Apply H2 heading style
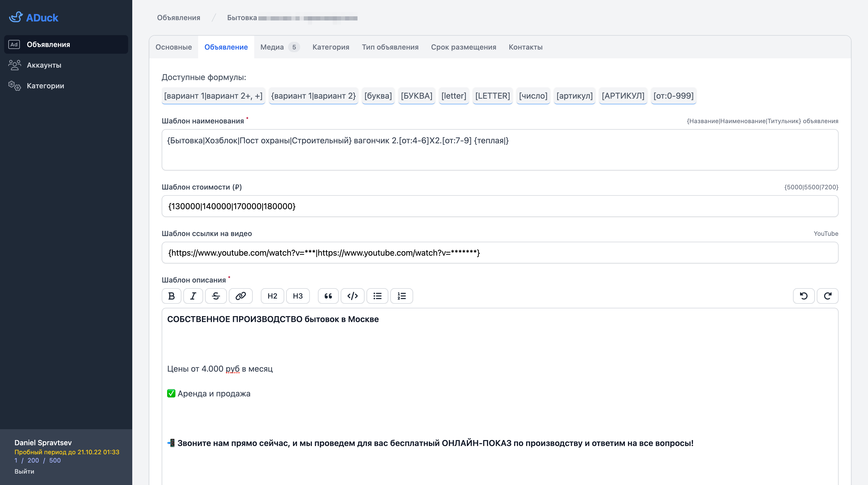This screenshot has width=868, height=485. 272,296
